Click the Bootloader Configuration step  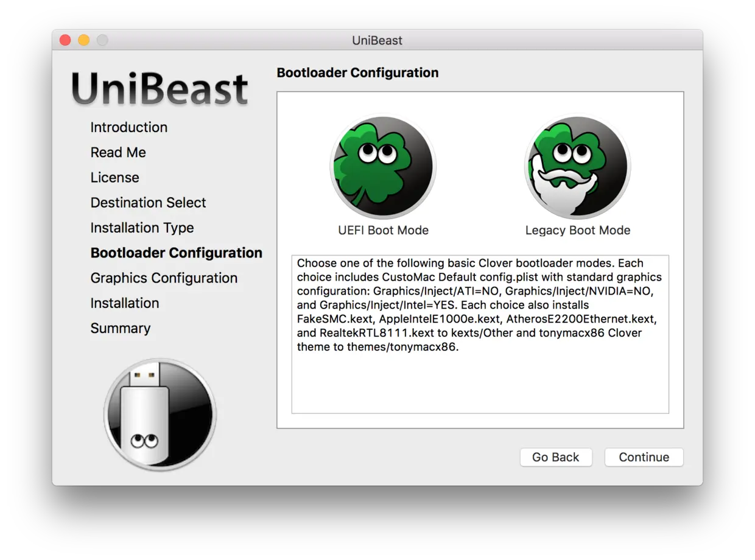176,253
